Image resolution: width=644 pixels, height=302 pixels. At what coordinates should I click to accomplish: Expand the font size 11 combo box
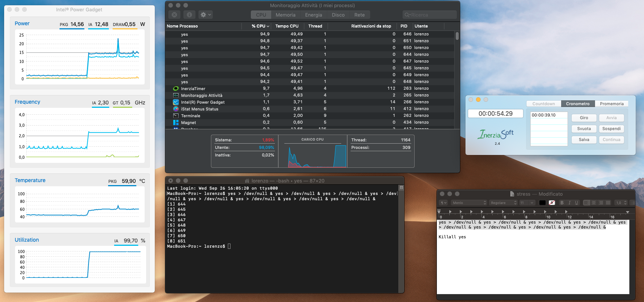(x=527, y=203)
